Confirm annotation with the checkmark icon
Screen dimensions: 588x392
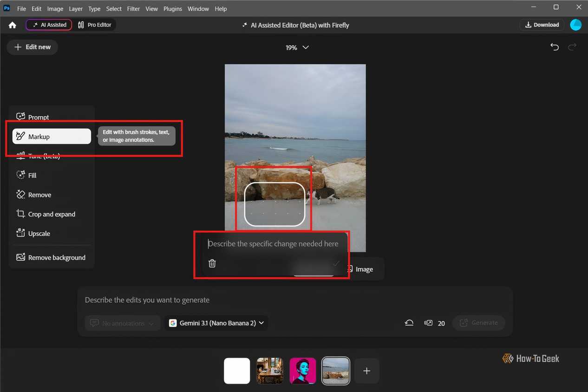tap(336, 263)
